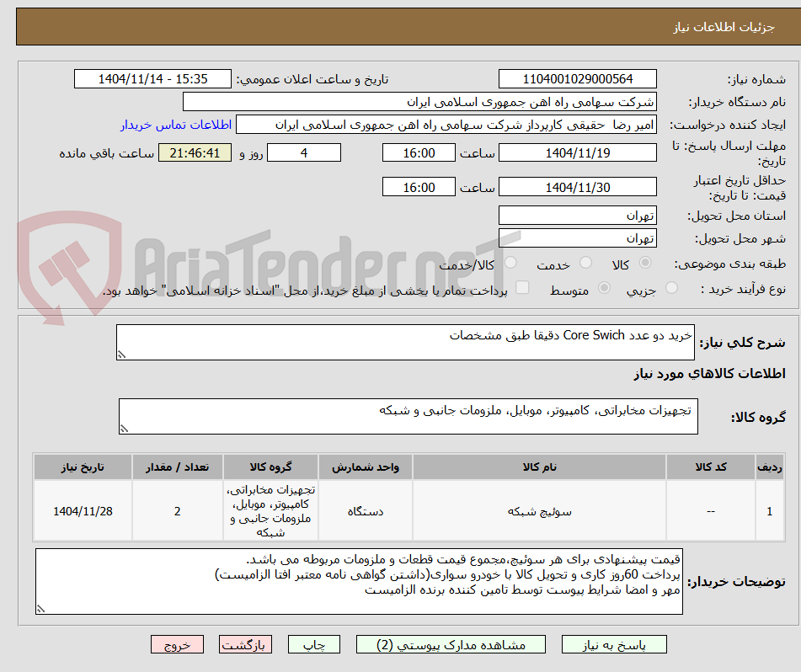Click the ردیف column header
This screenshot has width=801, height=672.
click(770, 467)
